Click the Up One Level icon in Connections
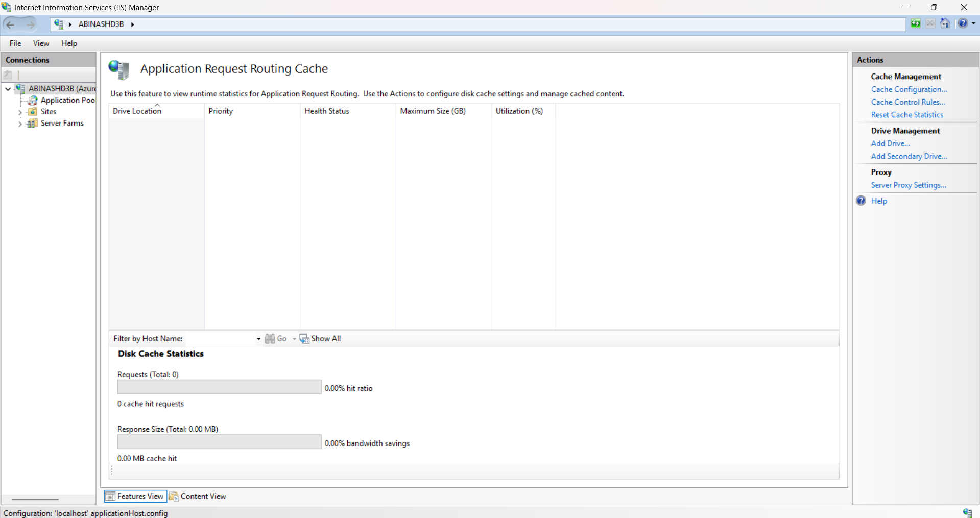980x518 pixels. pyautogui.click(x=8, y=75)
